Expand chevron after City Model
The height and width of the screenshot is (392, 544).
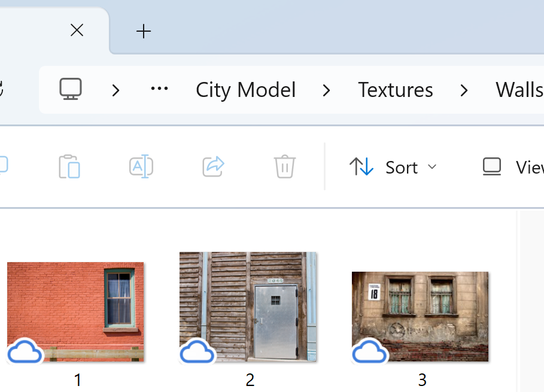[x=326, y=90]
